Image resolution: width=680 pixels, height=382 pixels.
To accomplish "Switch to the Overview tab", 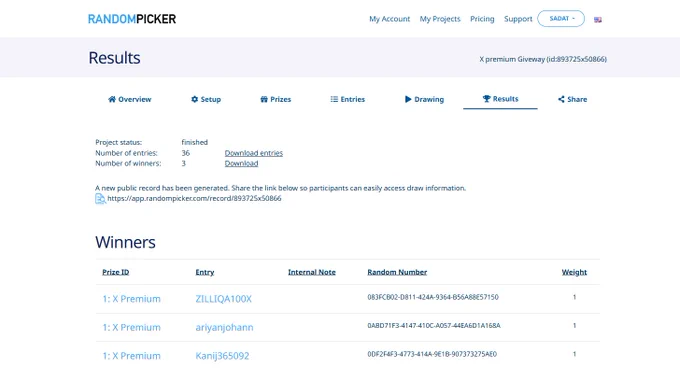I will pos(130,99).
